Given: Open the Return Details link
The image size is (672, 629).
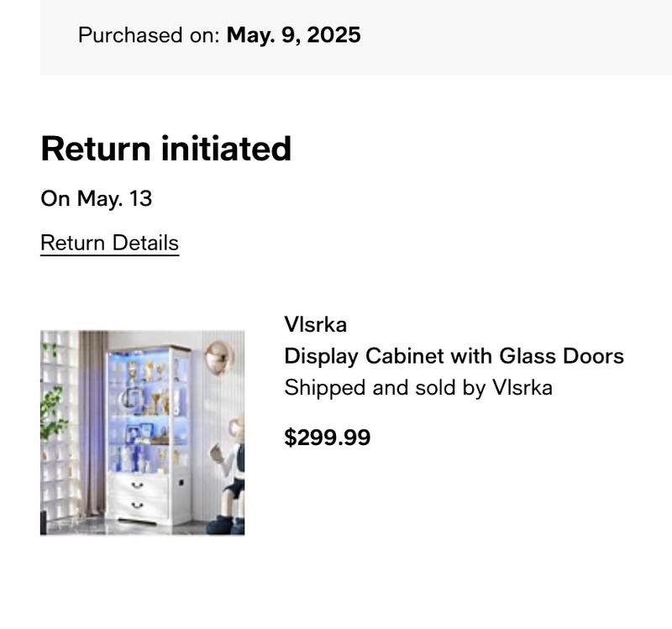Looking at the screenshot, I should pos(110,243).
